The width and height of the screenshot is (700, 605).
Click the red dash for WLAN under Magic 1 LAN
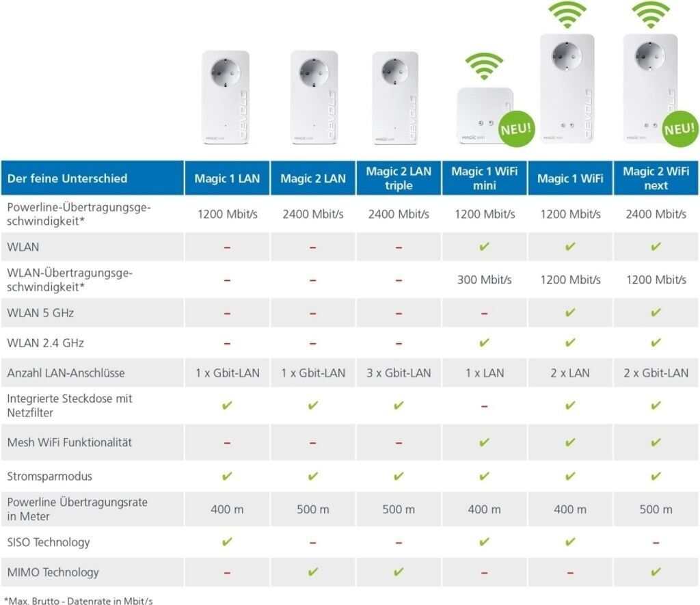click(228, 247)
